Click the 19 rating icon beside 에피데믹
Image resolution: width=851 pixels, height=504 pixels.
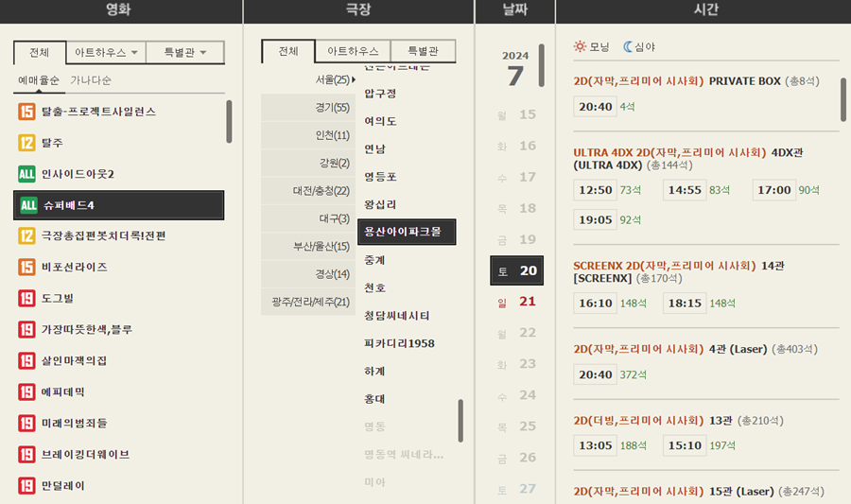(x=26, y=391)
